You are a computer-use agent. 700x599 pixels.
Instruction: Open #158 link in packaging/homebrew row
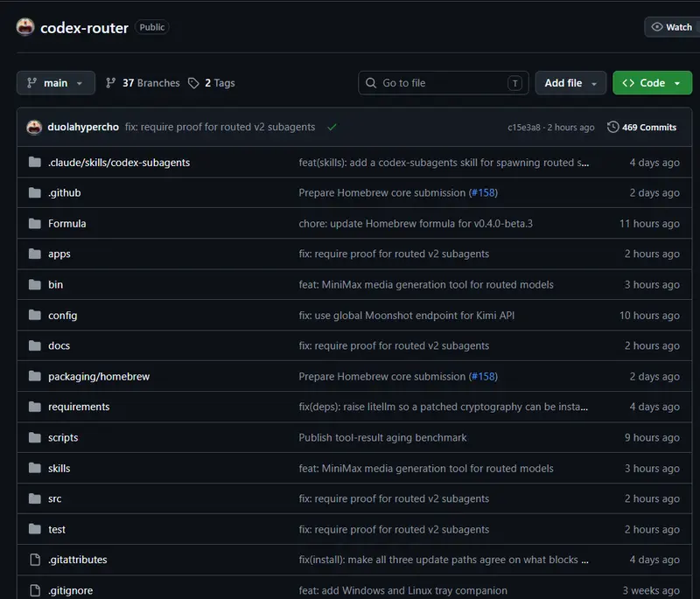pyautogui.click(x=483, y=376)
